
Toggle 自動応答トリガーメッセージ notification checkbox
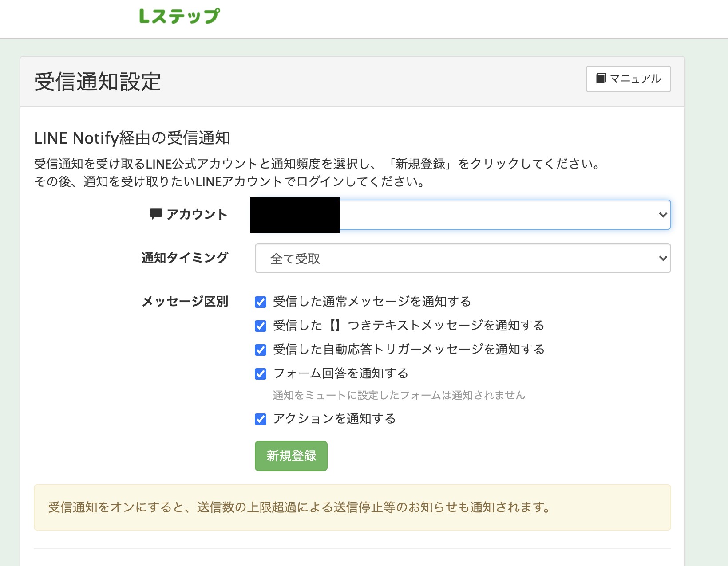tap(261, 350)
